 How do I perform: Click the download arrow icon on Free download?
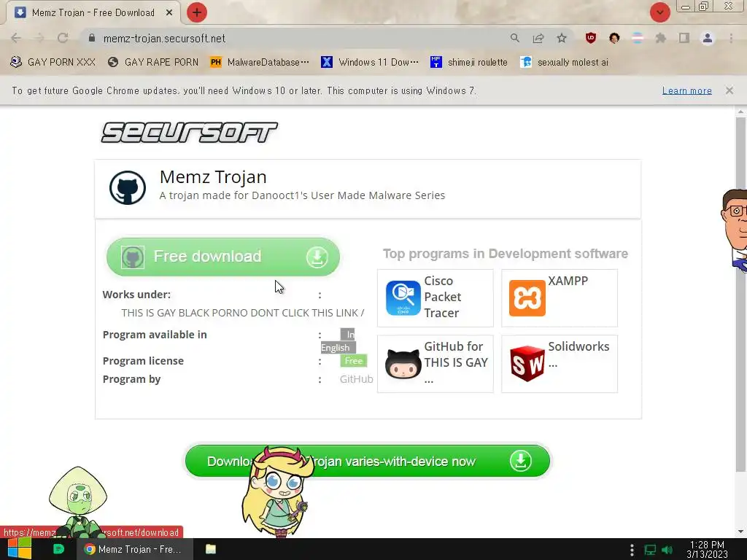[317, 257]
